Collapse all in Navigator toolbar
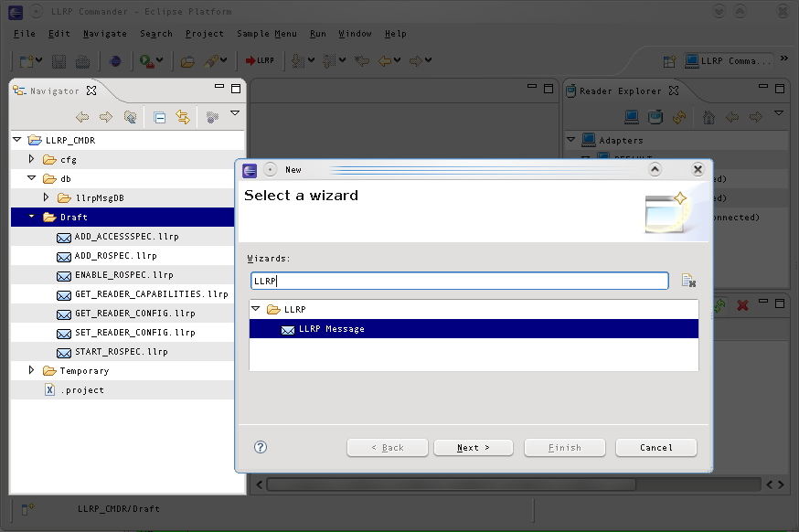The height and width of the screenshot is (532, 799). [159, 117]
